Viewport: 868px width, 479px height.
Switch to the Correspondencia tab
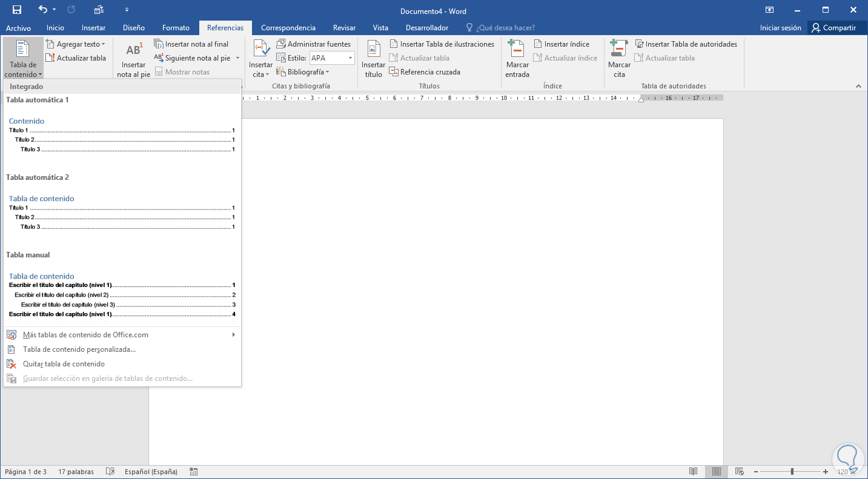288,27
